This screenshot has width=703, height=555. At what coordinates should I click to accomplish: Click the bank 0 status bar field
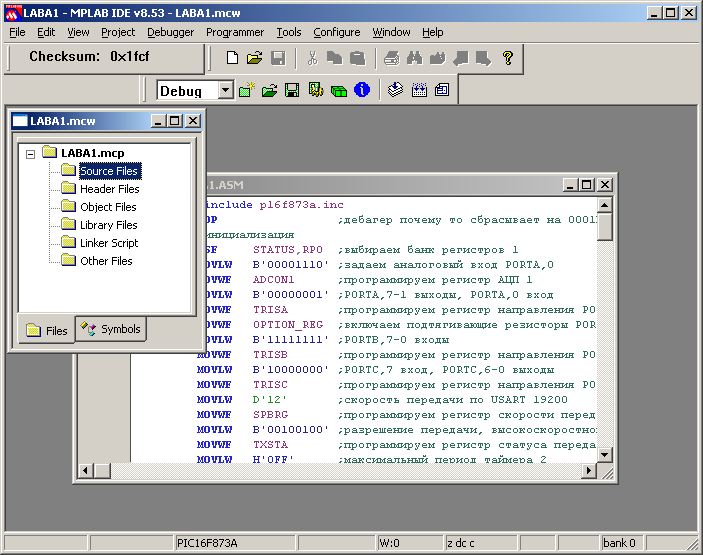coord(622,543)
